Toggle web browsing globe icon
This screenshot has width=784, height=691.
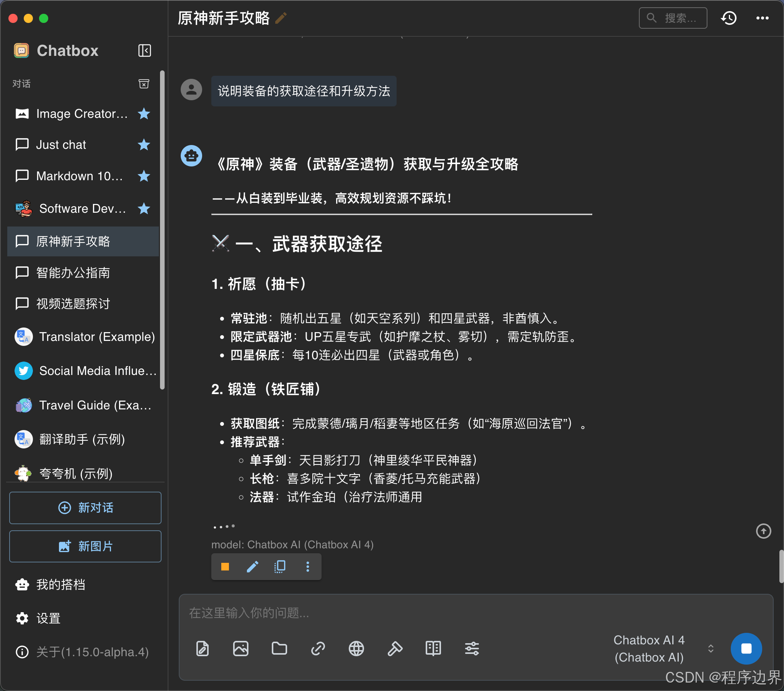coord(356,649)
